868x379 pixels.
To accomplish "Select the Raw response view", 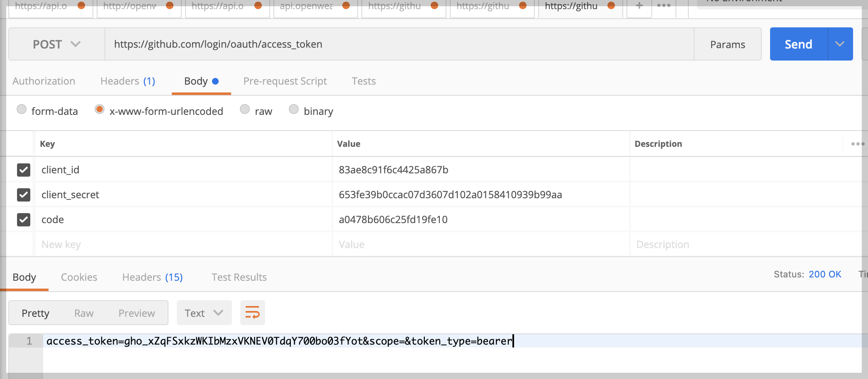I will (x=84, y=313).
